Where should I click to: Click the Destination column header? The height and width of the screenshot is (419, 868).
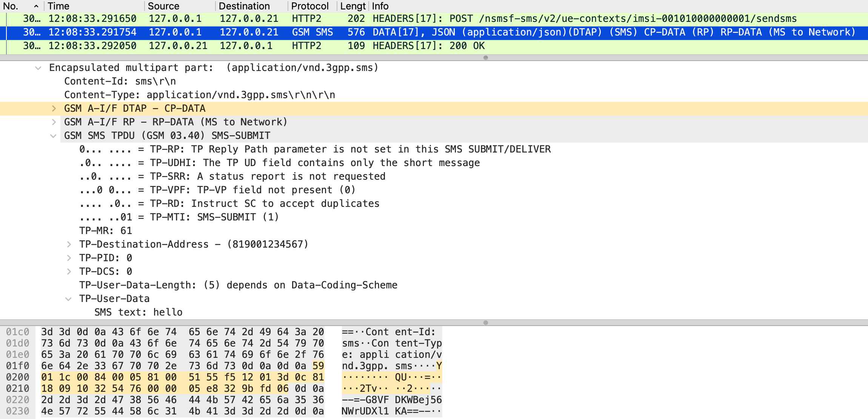pos(244,6)
